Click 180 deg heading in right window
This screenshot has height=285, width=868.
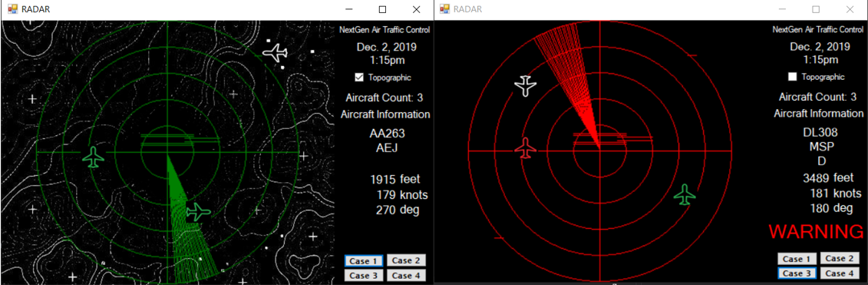click(x=830, y=208)
